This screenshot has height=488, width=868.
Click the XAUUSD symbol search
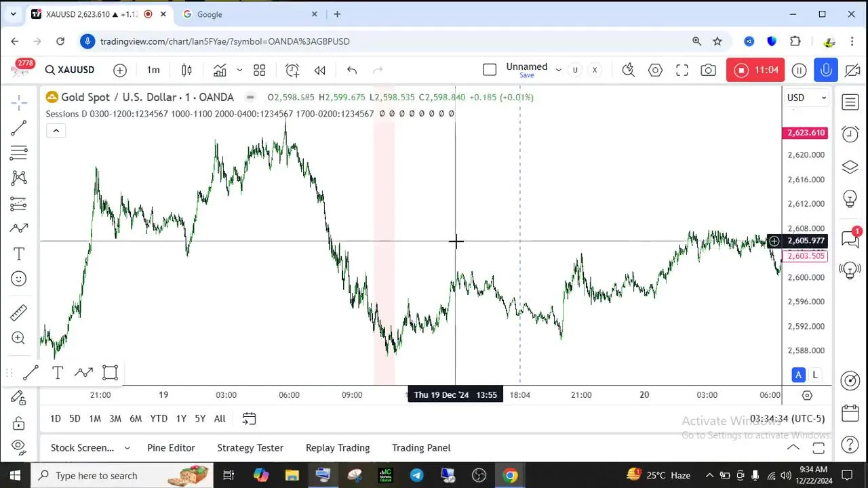70,70
